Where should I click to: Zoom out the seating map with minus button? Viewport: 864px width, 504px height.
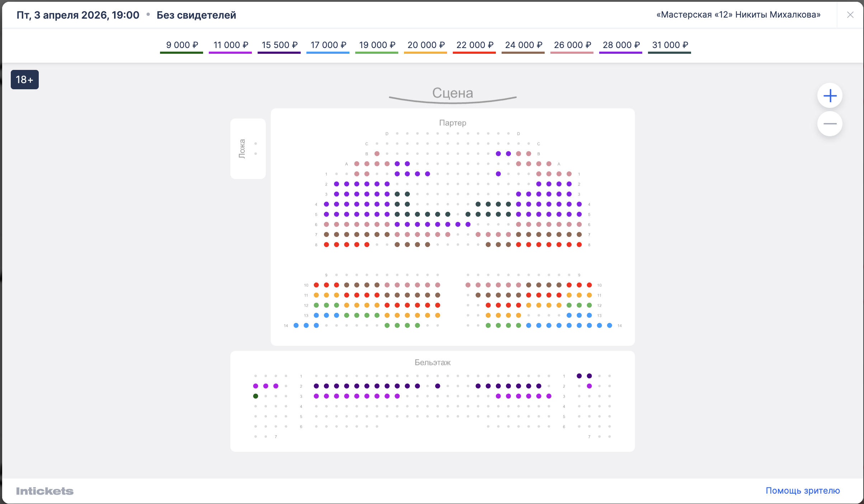(x=830, y=124)
